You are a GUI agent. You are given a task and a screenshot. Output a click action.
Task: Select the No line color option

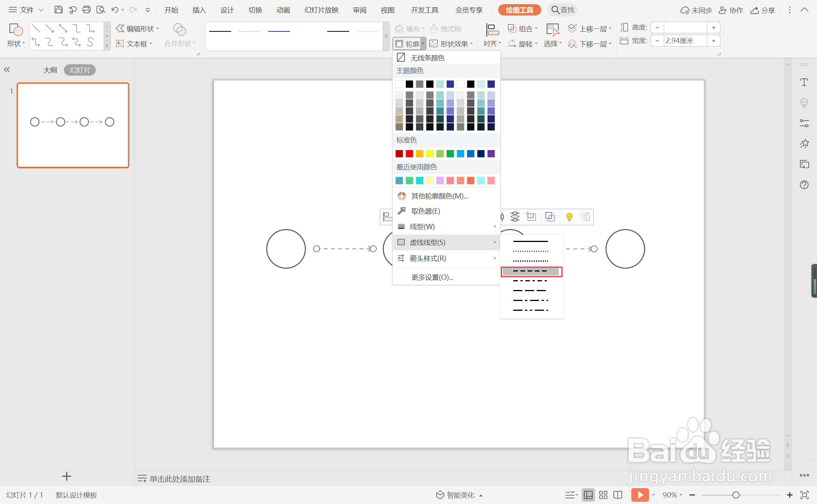click(427, 57)
